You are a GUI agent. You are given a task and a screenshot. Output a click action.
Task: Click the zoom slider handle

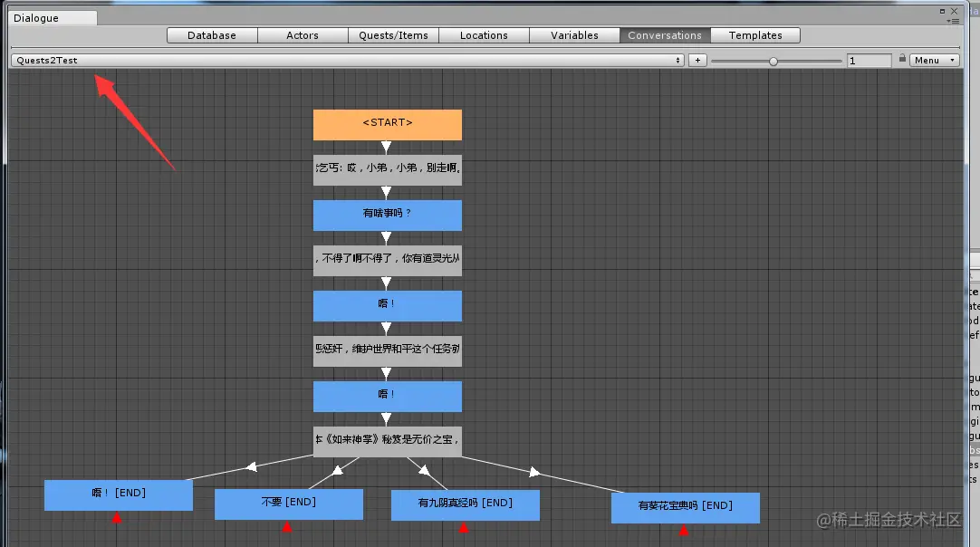[x=773, y=62]
